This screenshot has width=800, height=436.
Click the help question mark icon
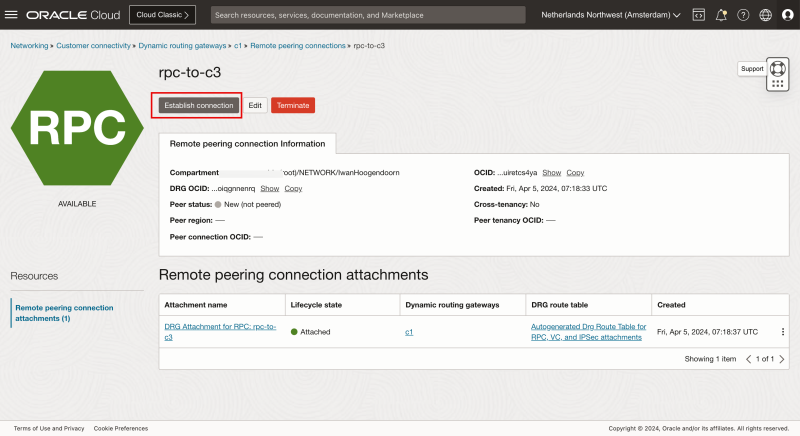(x=742, y=15)
